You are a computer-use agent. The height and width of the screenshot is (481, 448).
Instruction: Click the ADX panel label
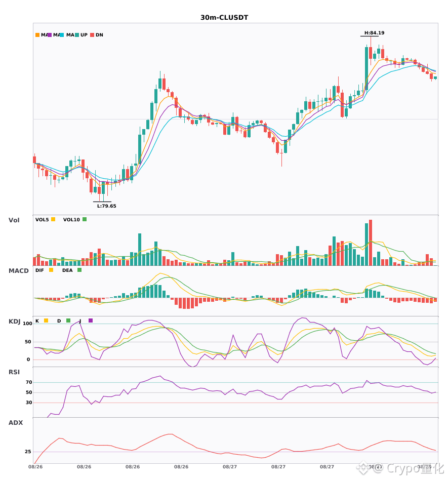pos(16,422)
